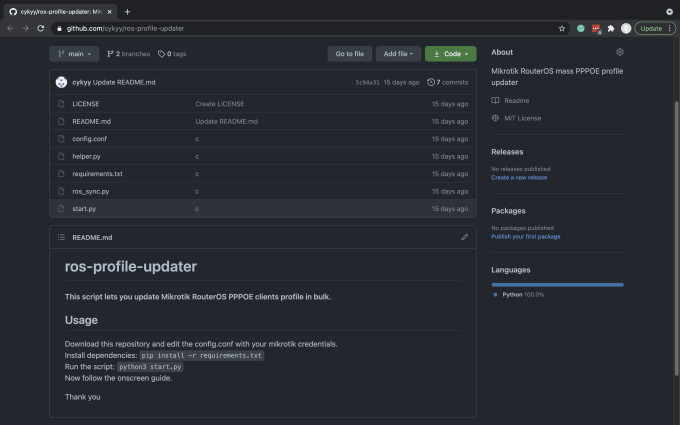Click the site lock icon in address bar
The width and height of the screenshot is (680, 425).
pyautogui.click(x=59, y=28)
